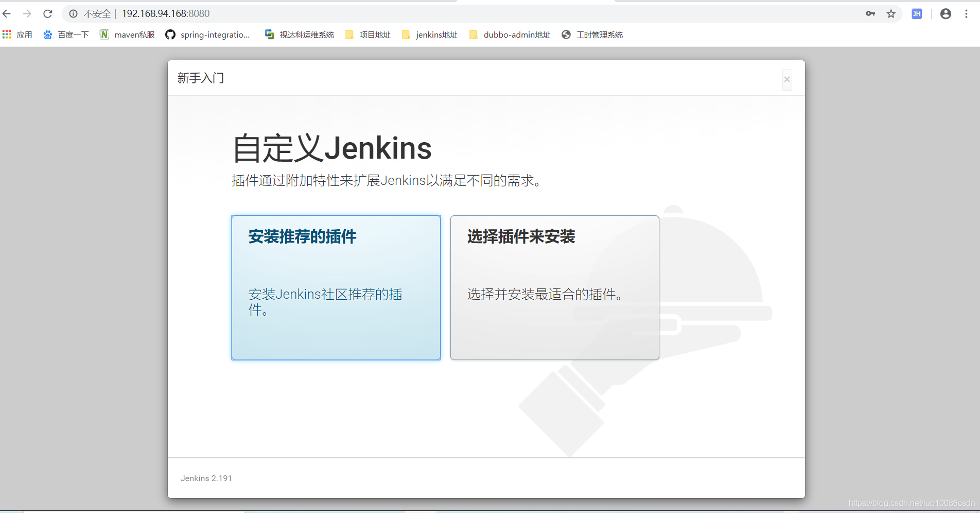This screenshot has height=513, width=980.
Task: Open the dubbo-admin地址 bookmark folder
Action: coord(510,35)
